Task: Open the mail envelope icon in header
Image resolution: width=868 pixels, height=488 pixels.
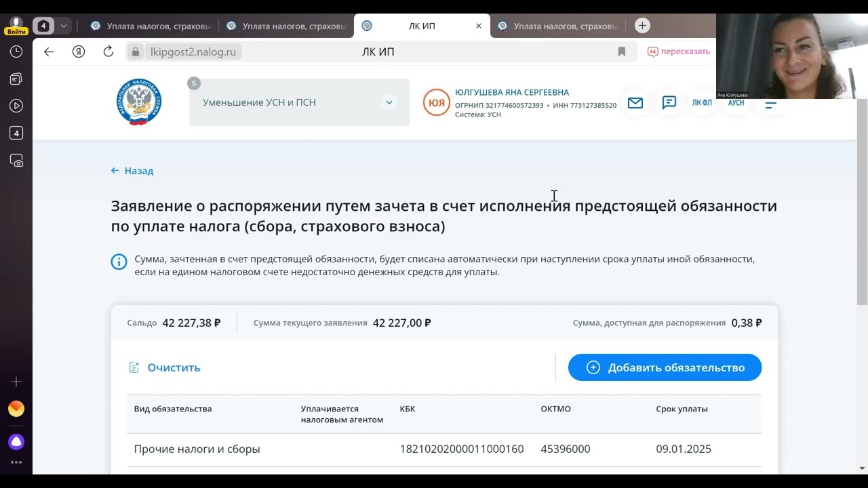Action: point(635,103)
